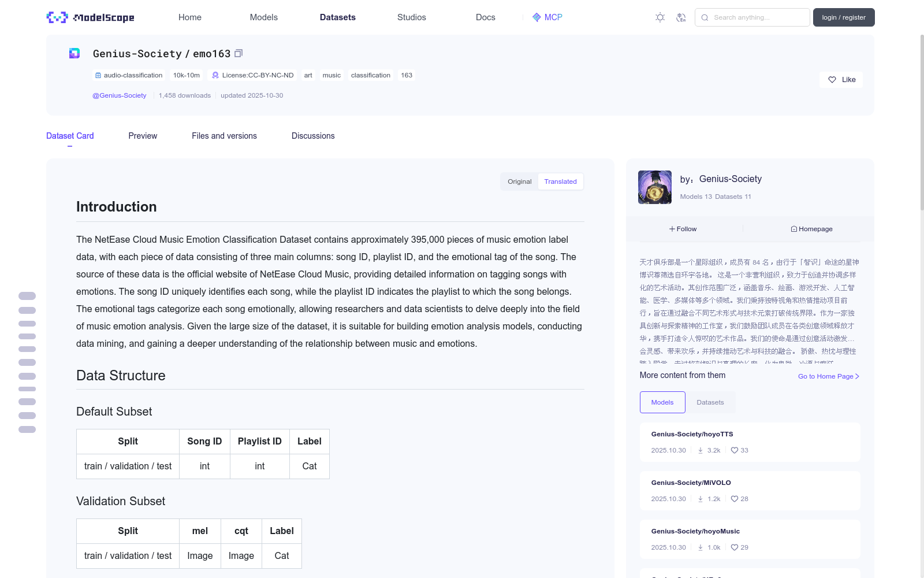Click the cqt column header
Viewport: 924px width, 578px height.
[241, 531]
